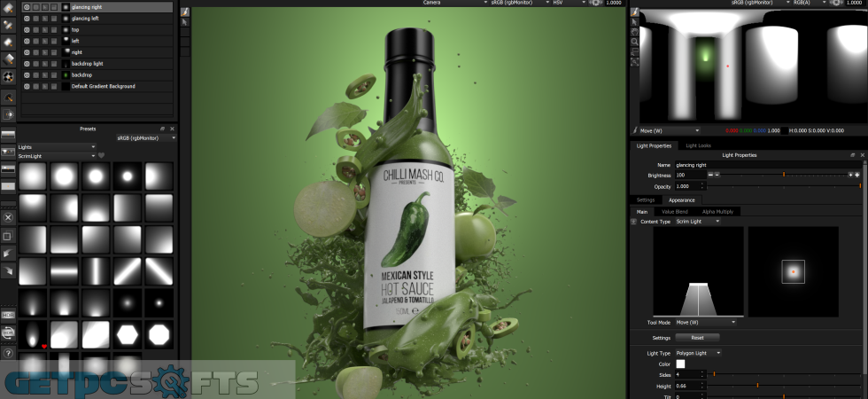Switch to the Value Blend tab
Screen dimensions: 868x399
tap(674, 212)
